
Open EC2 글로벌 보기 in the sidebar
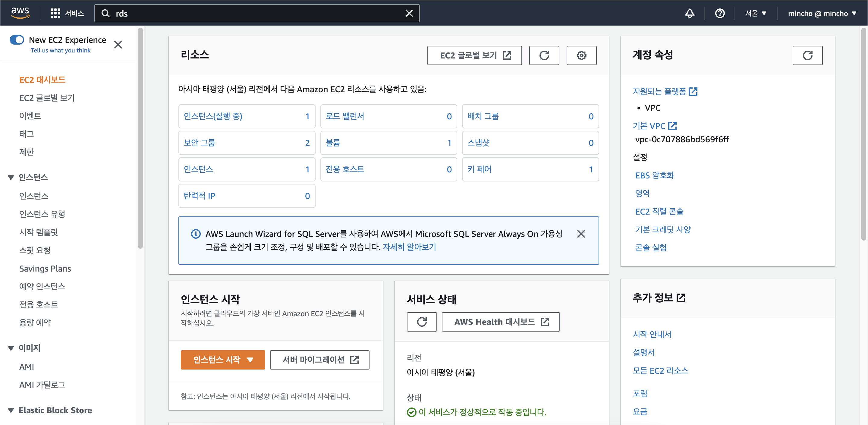click(x=47, y=98)
